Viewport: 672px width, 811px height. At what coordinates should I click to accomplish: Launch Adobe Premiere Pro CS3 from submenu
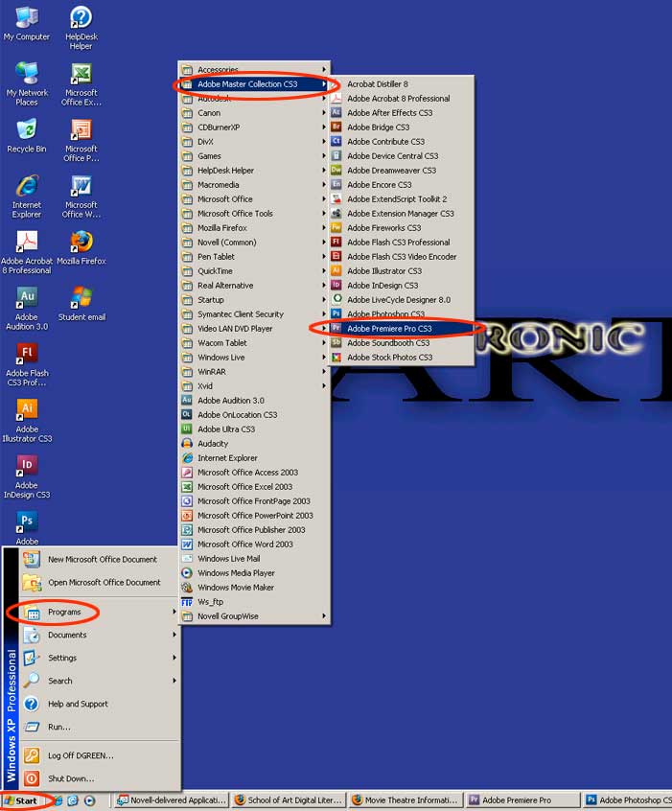(402, 329)
